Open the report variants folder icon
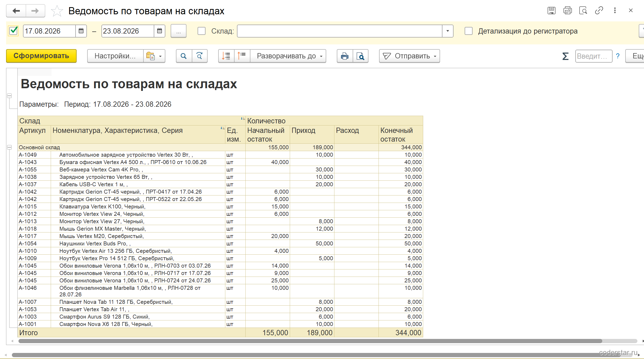 pyautogui.click(x=151, y=56)
